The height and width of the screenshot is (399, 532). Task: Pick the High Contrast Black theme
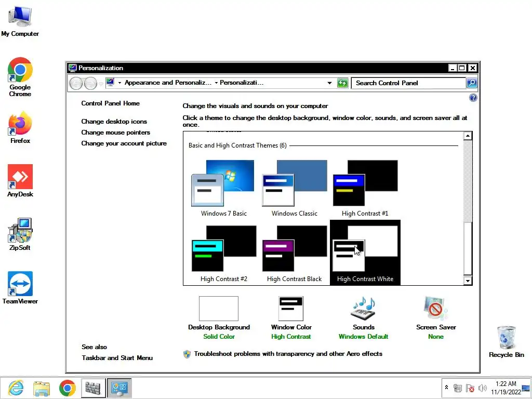coord(294,253)
